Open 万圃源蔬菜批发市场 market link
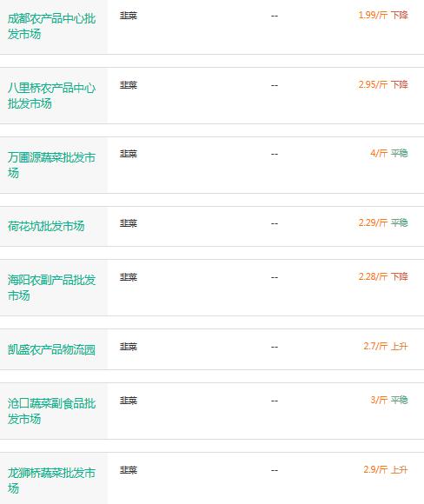The image size is (424, 504). tap(52, 165)
